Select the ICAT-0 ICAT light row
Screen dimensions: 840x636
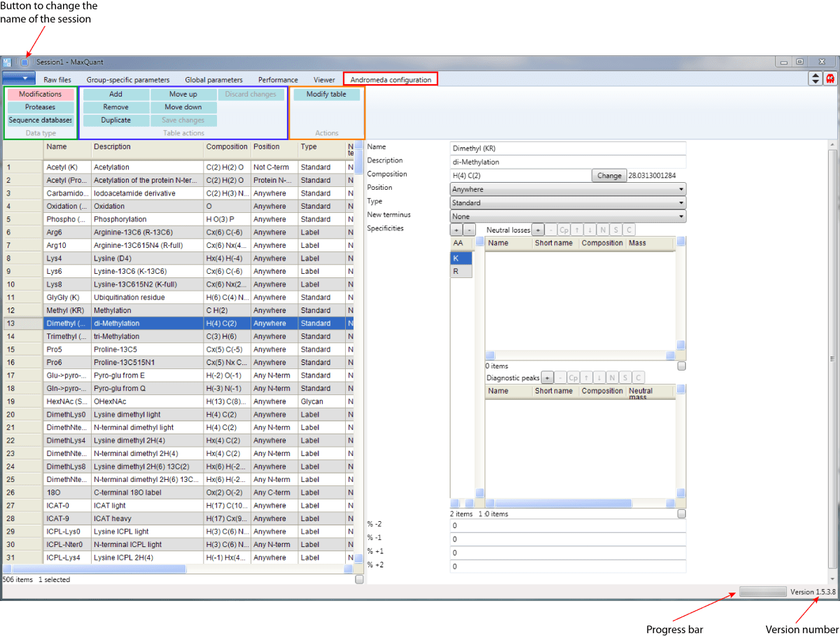178,505
